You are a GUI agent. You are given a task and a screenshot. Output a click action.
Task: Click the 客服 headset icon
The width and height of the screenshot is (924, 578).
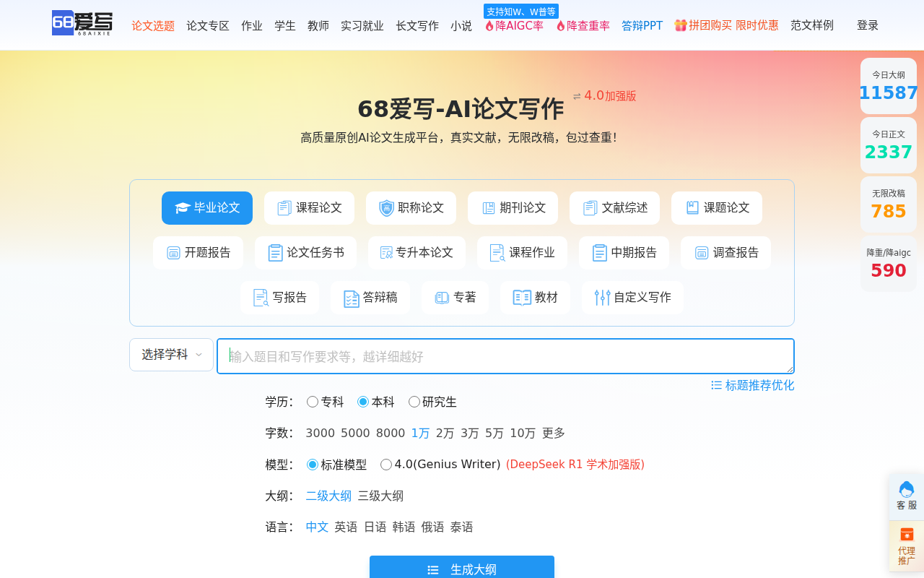tap(907, 489)
